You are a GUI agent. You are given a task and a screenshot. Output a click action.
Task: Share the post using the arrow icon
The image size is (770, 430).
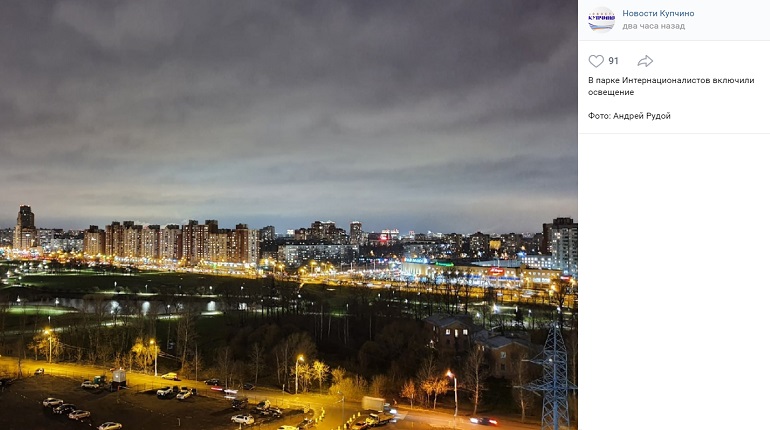coord(645,61)
